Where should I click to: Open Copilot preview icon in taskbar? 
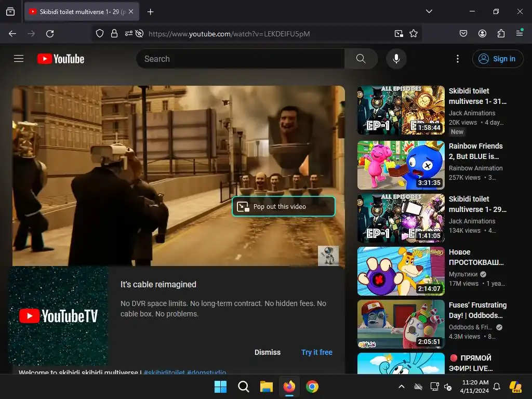[x=515, y=387]
